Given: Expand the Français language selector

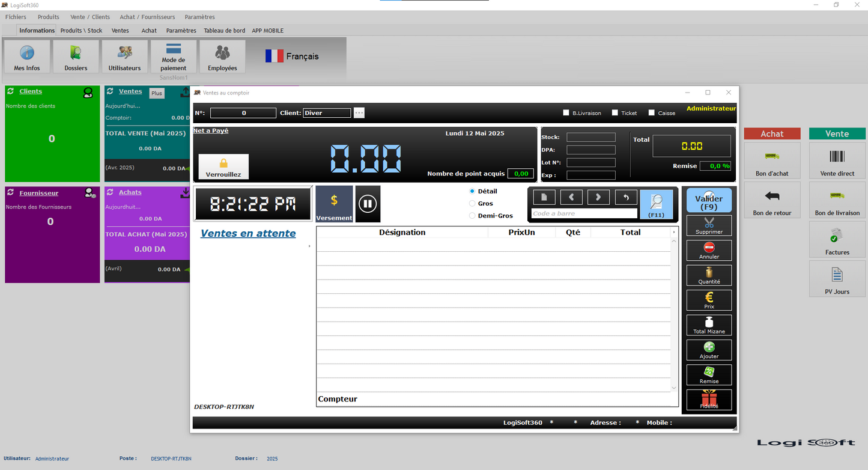Looking at the screenshot, I should click(292, 56).
